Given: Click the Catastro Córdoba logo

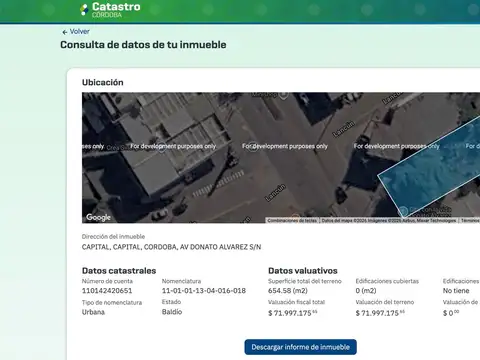Looking at the screenshot, I should [110, 10].
